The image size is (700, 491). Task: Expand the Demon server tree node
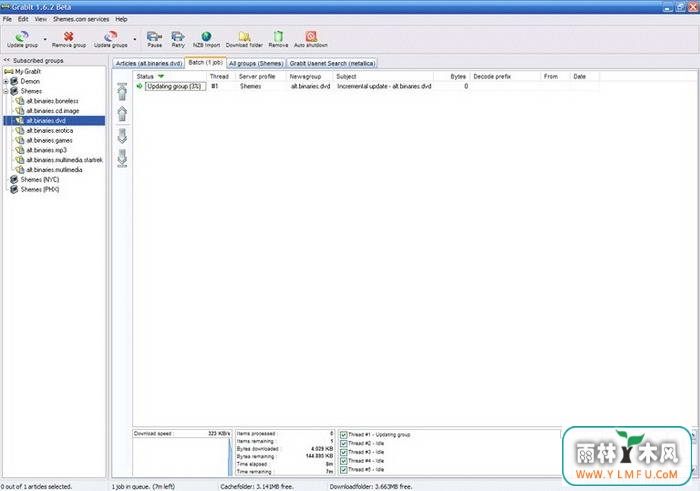[x=6, y=82]
